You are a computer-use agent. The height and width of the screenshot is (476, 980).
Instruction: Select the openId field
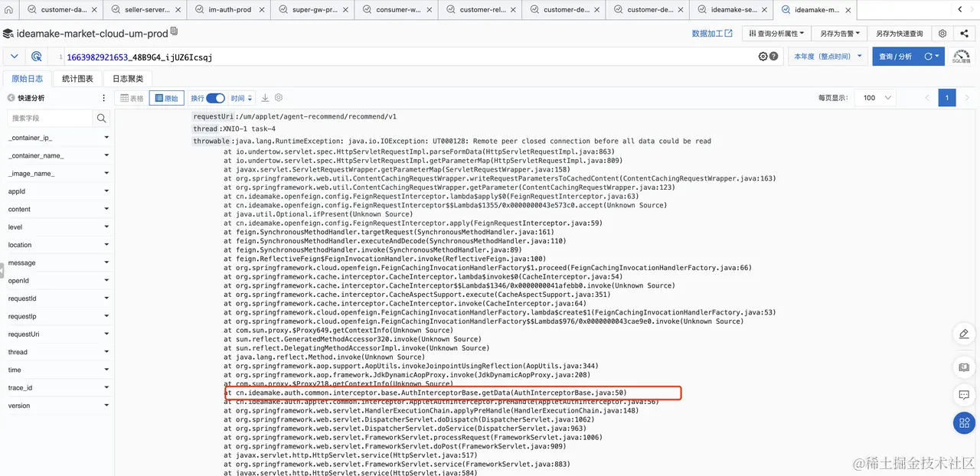[18, 281]
